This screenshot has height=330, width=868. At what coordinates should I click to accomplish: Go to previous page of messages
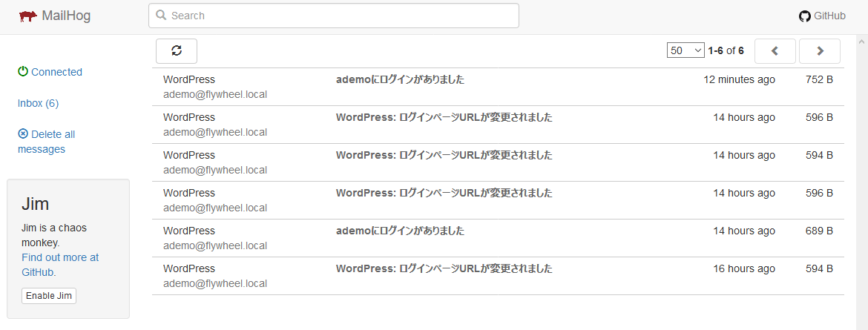(775, 51)
